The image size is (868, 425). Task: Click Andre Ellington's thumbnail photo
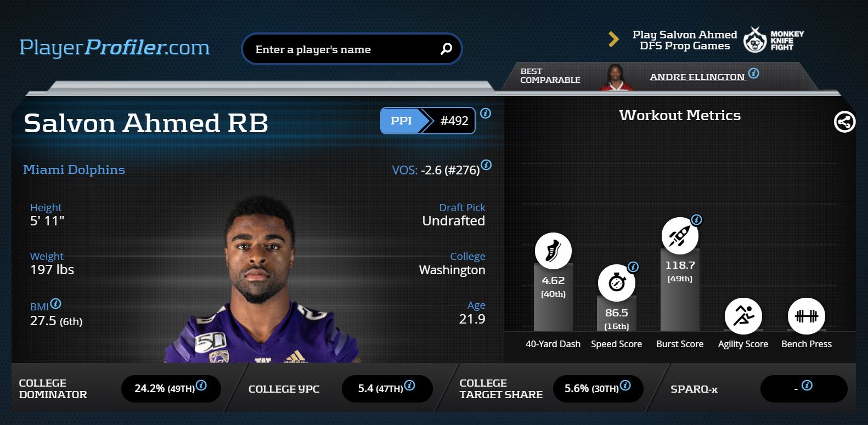pyautogui.click(x=617, y=77)
